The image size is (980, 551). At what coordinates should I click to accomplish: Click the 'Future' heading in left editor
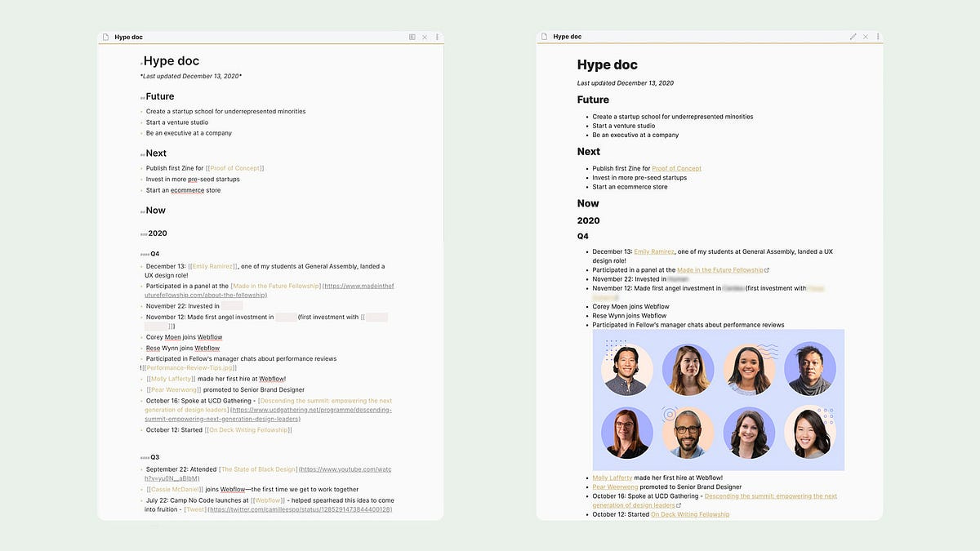(160, 96)
